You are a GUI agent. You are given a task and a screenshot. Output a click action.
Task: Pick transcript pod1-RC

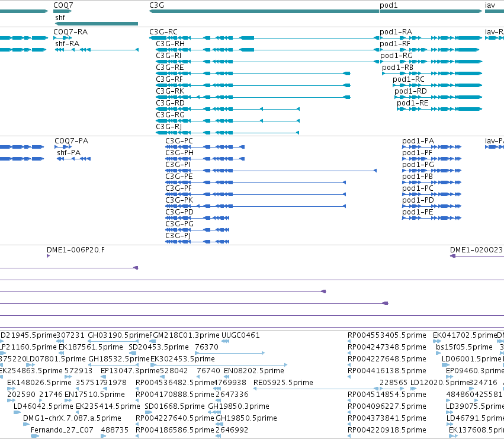(409, 79)
